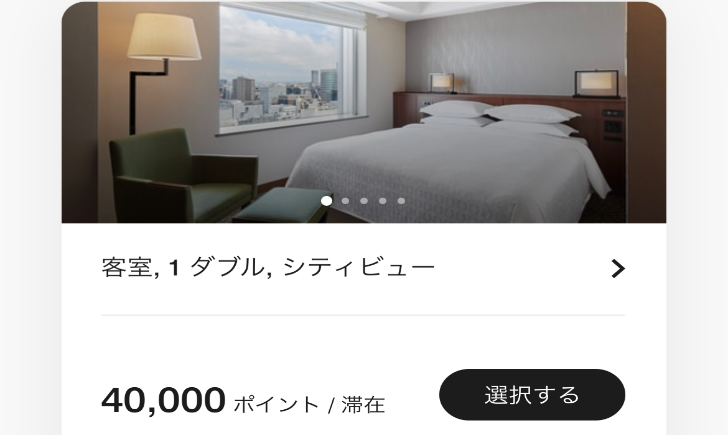Viewport: 728px width, 435px height.
Task: Open the 客室, 1 ダブル, シティビュー title
Action: click(x=268, y=267)
